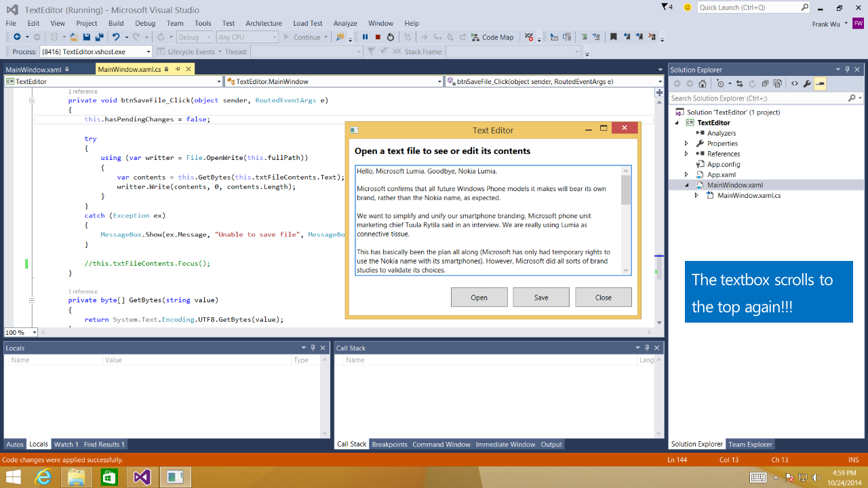Switch to the Team Explorer tab
The image size is (868, 488).
pos(750,445)
